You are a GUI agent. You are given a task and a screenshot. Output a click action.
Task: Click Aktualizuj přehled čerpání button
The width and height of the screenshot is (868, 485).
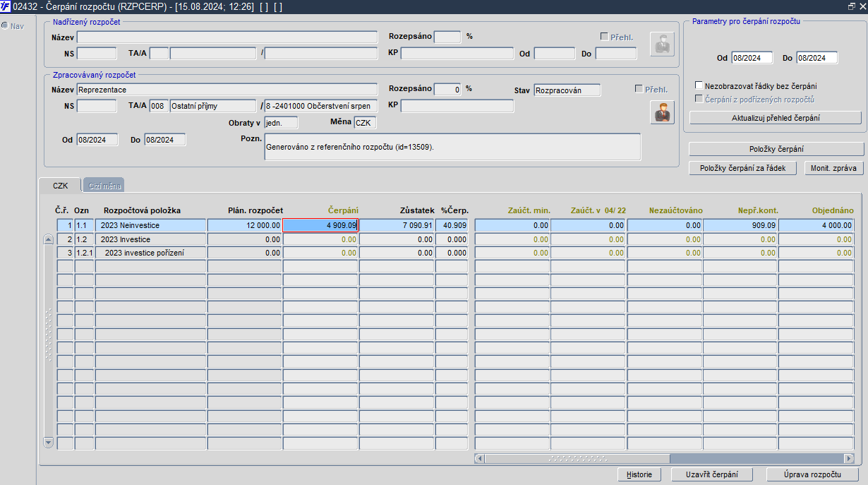click(x=776, y=118)
